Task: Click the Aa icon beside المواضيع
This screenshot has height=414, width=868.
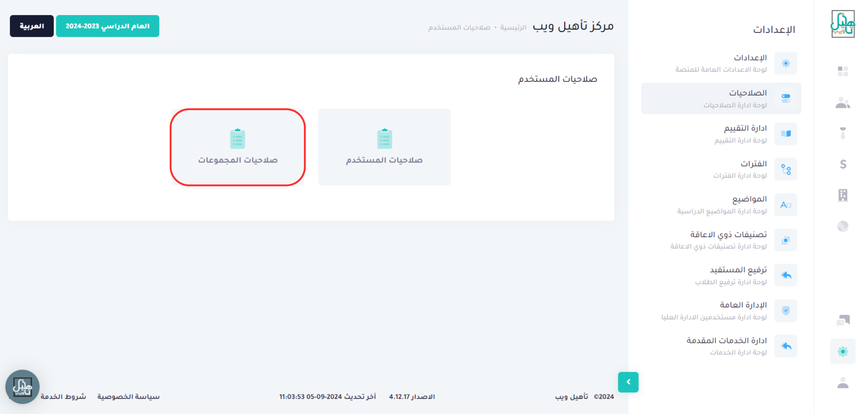Action: tap(786, 204)
